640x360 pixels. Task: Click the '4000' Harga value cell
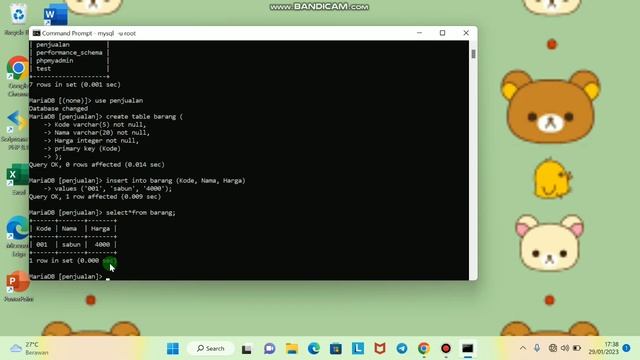pos(102,244)
